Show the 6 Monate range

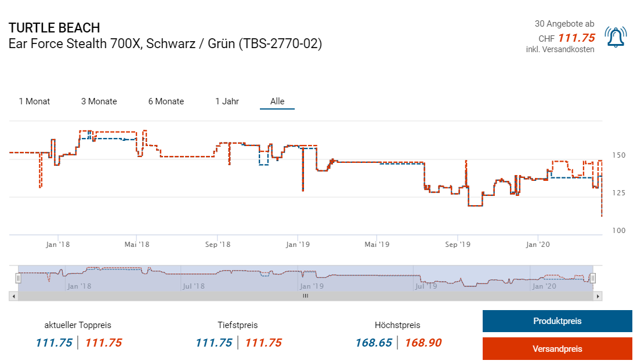(166, 101)
